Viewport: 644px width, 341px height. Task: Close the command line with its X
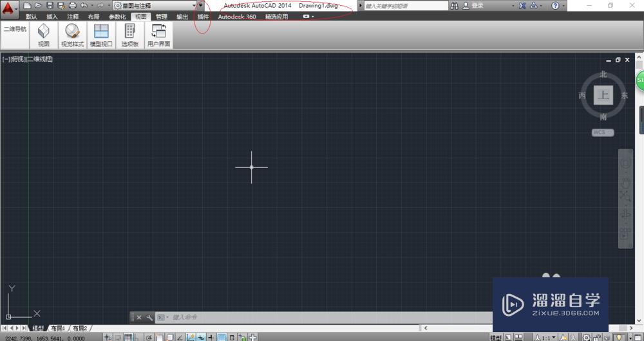click(x=139, y=317)
